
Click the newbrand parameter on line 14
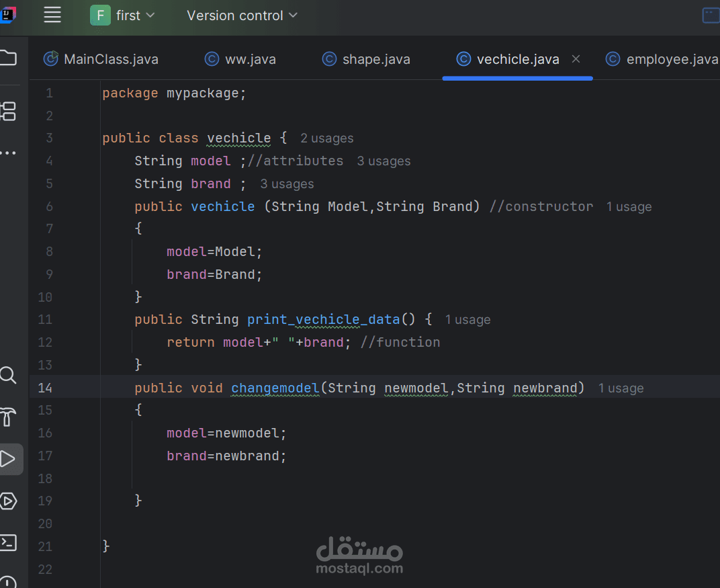tap(545, 388)
